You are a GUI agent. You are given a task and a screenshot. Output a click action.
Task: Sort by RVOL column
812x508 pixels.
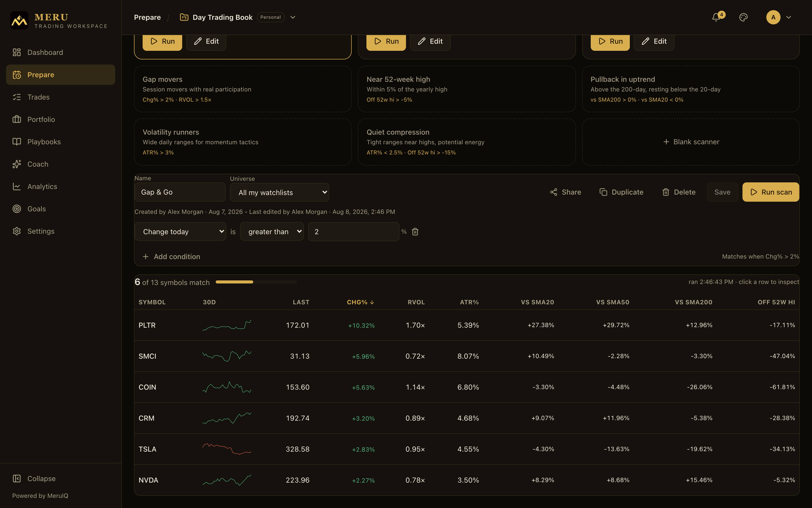tap(416, 302)
